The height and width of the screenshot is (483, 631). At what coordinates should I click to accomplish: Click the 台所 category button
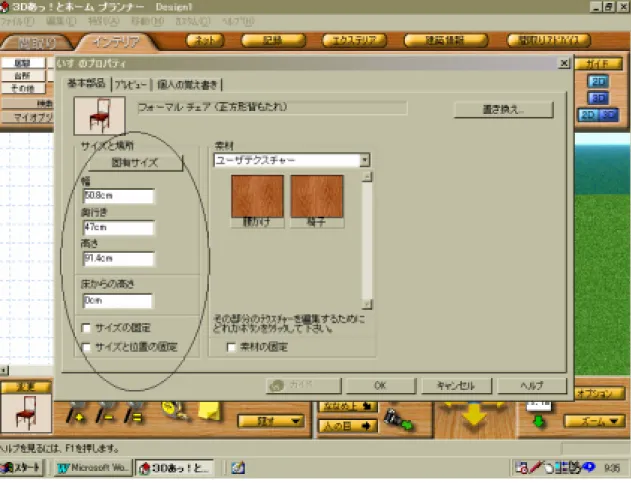click(23, 76)
